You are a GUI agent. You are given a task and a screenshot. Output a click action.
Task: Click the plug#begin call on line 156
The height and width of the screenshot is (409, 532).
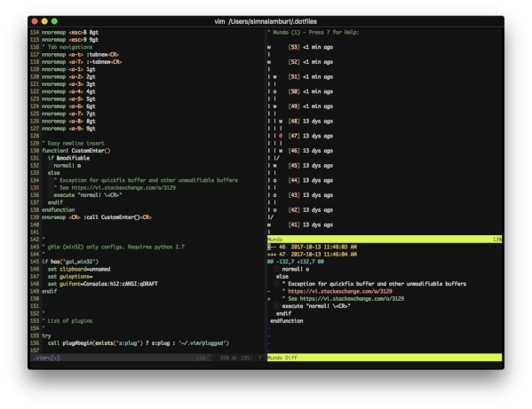[x=139, y=343]
